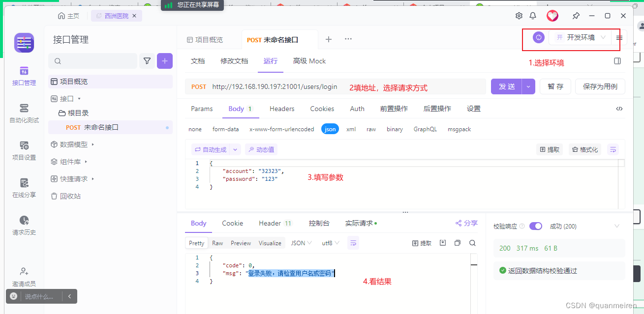Click the 发送 send button
Image resolution: width=644 pixels, height=314 pixels.
click(x=507, y=86)
